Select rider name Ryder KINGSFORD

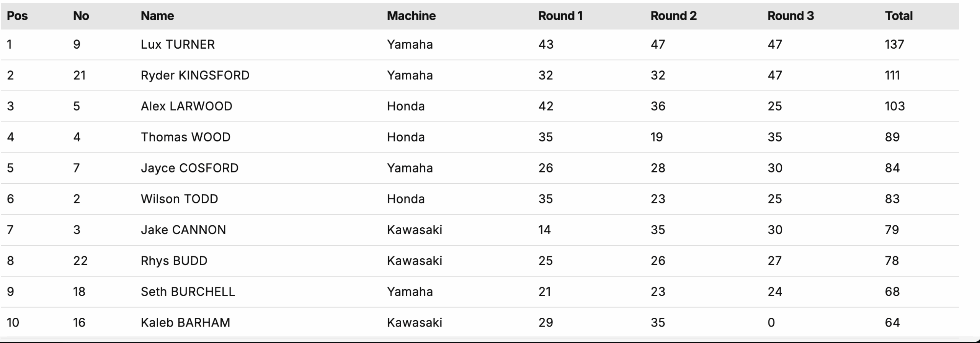point(195,75)
